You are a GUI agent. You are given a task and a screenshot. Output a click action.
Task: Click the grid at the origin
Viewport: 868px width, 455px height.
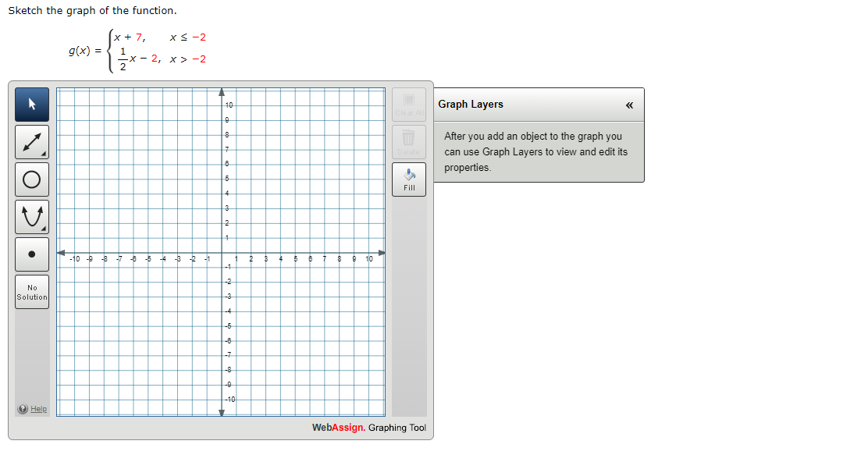pyautogui.click(x=221, y=252)
